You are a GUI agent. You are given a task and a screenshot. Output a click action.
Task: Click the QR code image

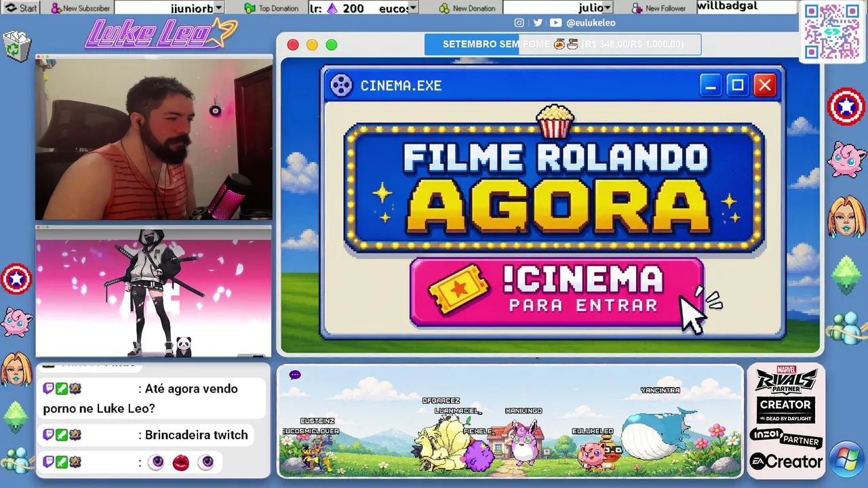(x=831, y=31)
